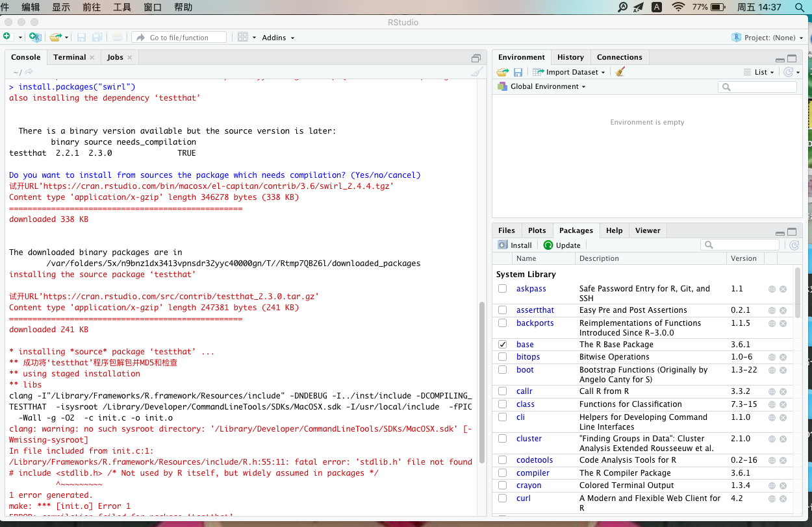The image size is (812, 527).
Task: Save the workspace via disk icon
Action: (516, 71)
